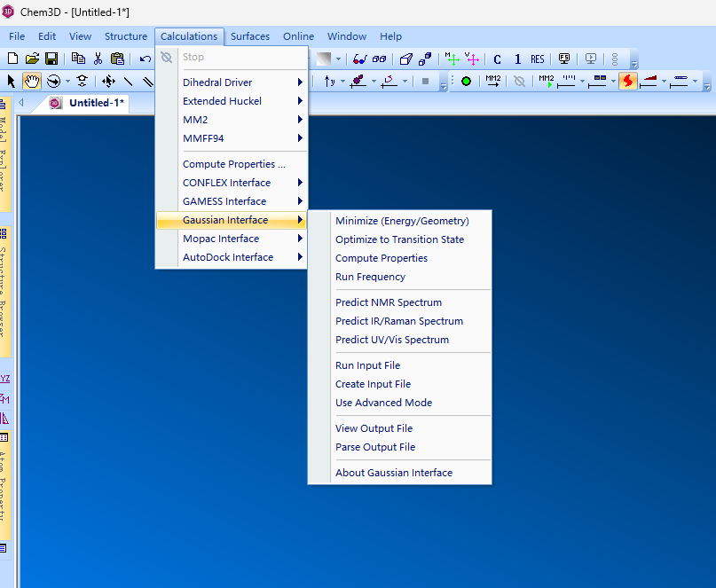Click the left scroll arrow beside the document tab
The width and height of the screenshot is (716, 588).
coord(21,103)
